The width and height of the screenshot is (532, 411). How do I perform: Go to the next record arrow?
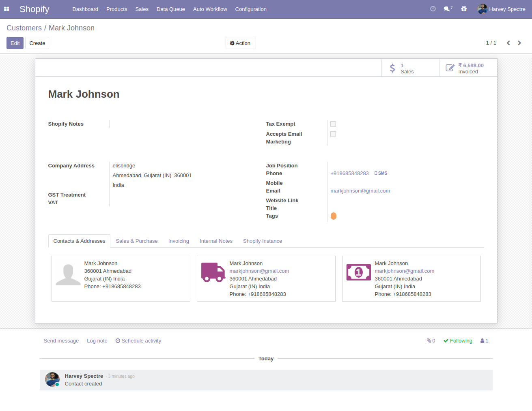pos(519,43)
